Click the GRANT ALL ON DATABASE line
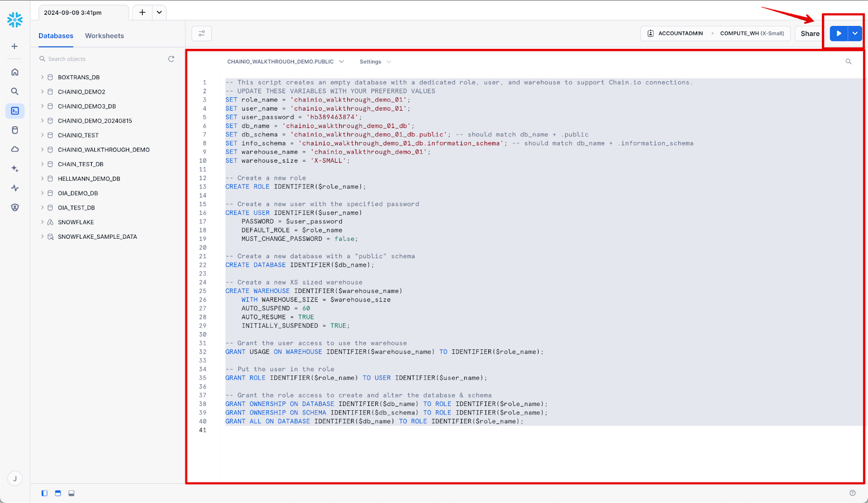 374,421
